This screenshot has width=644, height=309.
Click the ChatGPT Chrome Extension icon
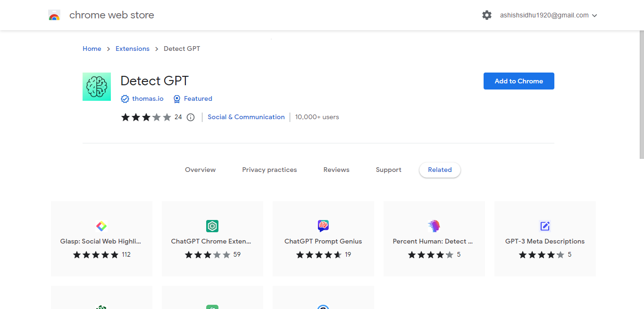coord(212,226)
